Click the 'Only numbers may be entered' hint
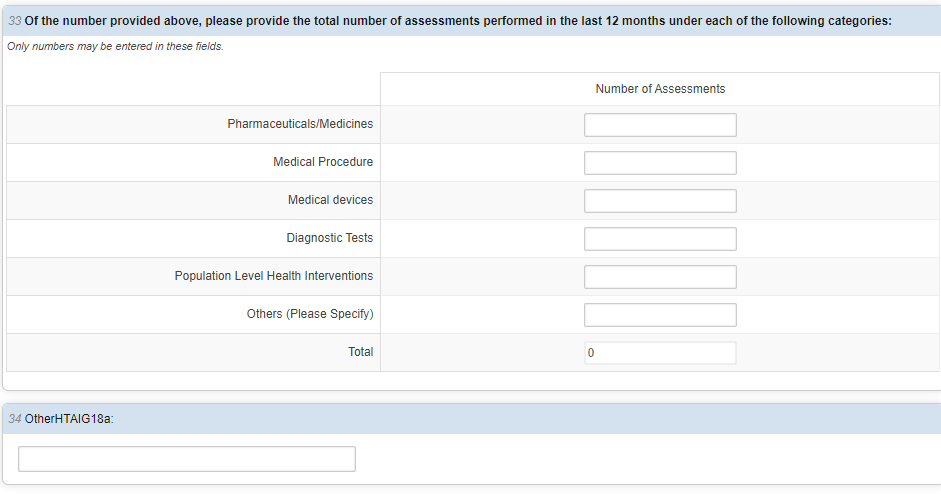Viewport: 941px width, 494px height. [115, 47]
